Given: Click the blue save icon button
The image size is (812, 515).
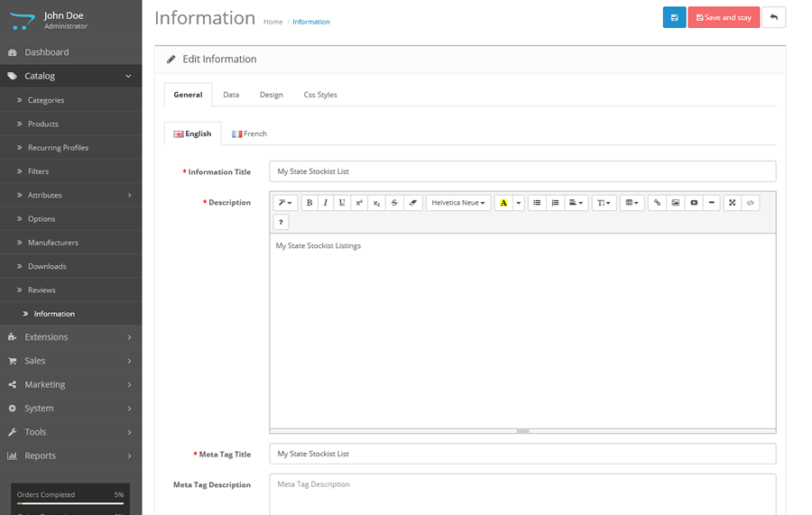Looking at the screenshot, I should 674,17.
